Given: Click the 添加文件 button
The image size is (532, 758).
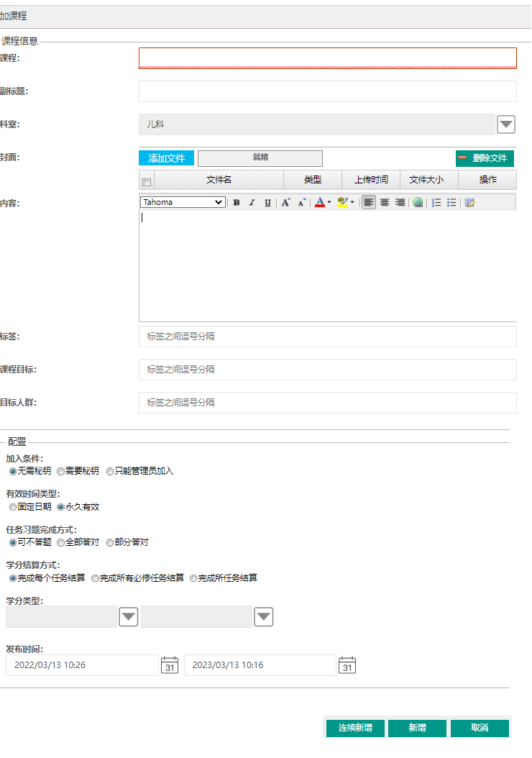Looking at the screenshot, I should (x=166, y=158).
